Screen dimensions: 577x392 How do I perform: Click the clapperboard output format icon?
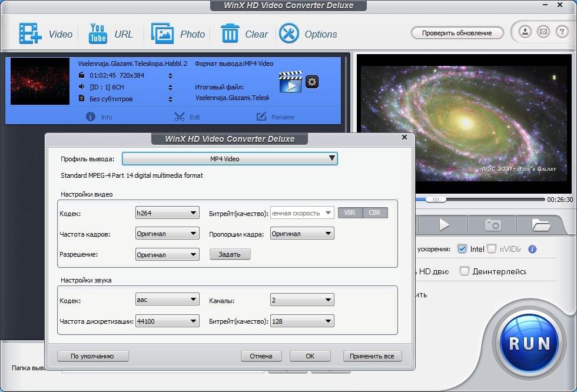290,82
